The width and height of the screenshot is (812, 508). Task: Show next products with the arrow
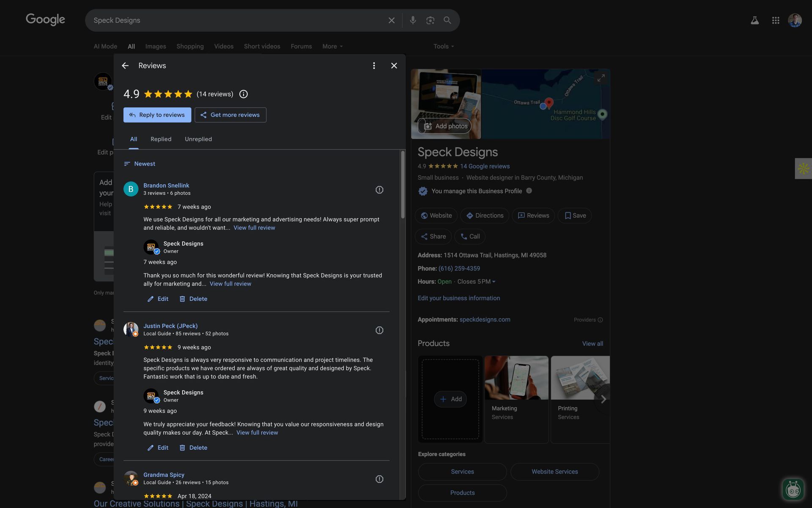604,399
